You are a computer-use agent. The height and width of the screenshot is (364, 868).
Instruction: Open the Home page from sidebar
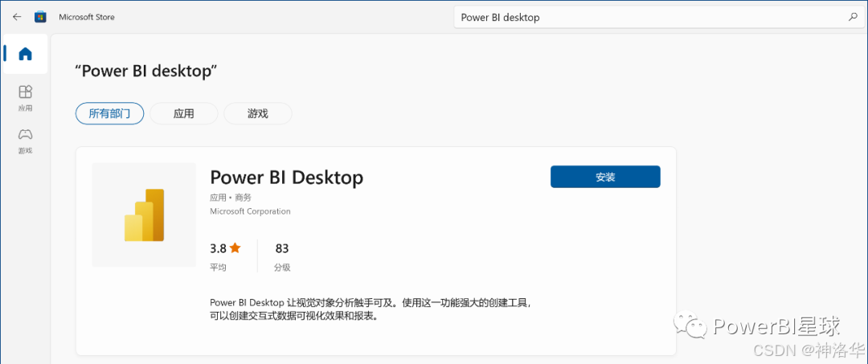point(26,54)
